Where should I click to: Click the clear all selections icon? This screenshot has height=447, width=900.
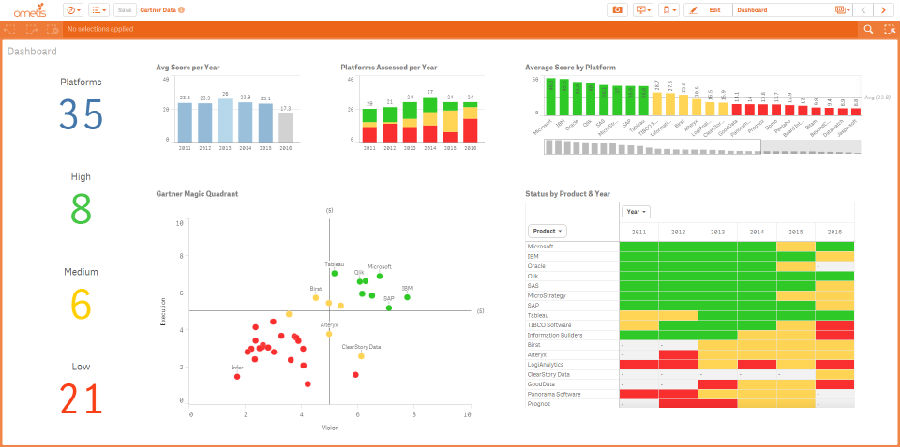tap(52, 29)
